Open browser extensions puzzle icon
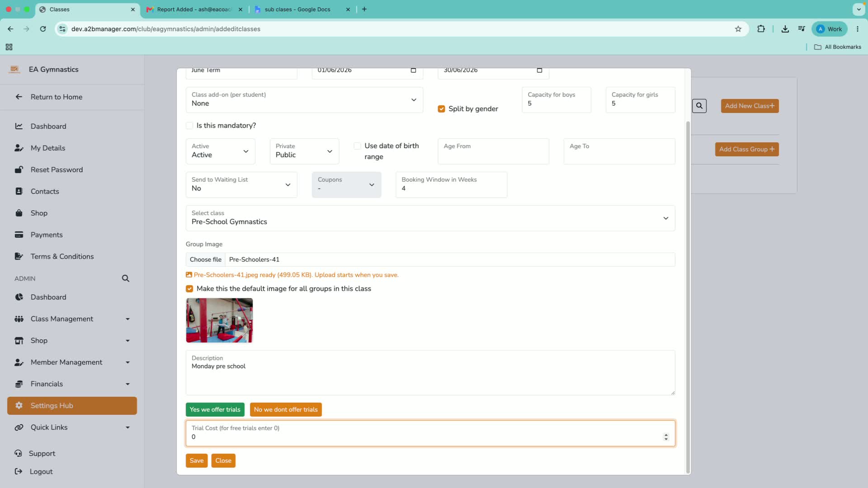The image size is (868, 488). (x=761, y=29)
